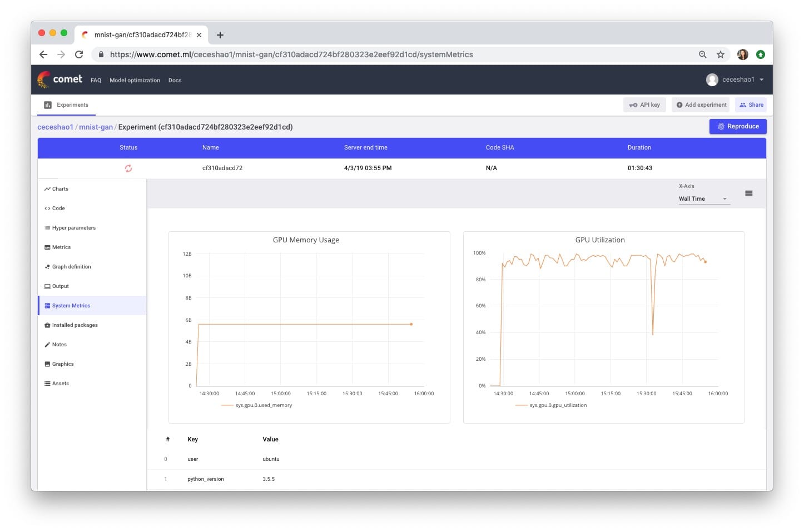Open a new browser tab with plus
This screenshot has height=532, width=804.
220,35
